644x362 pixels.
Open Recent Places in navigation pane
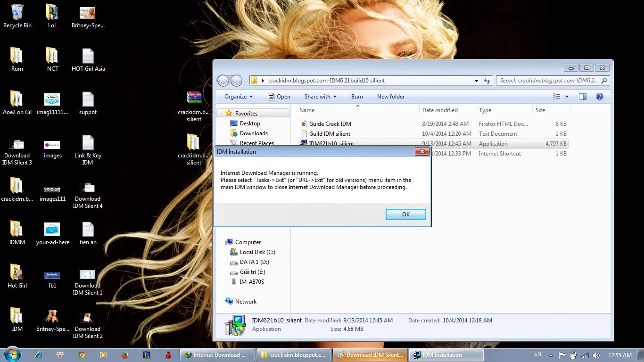pyautogui.click(x=256, y=143)
